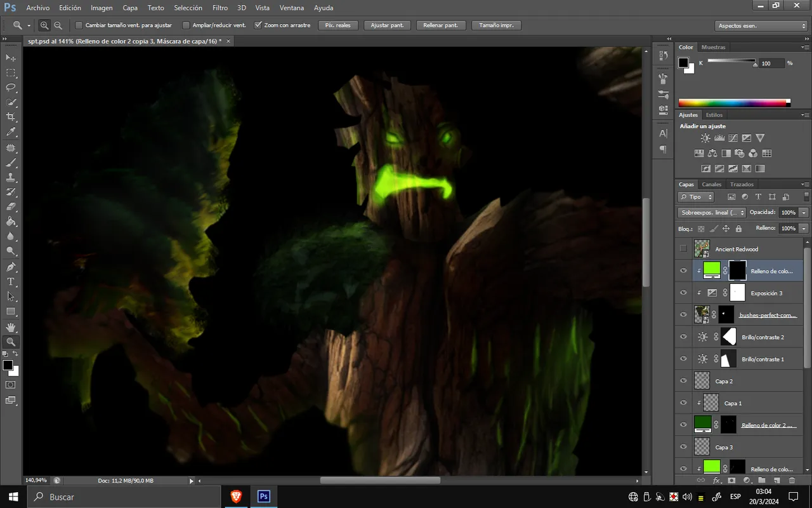Select the Rectangle shape tool
Screen dimensions: 812x508
[11, 312]
